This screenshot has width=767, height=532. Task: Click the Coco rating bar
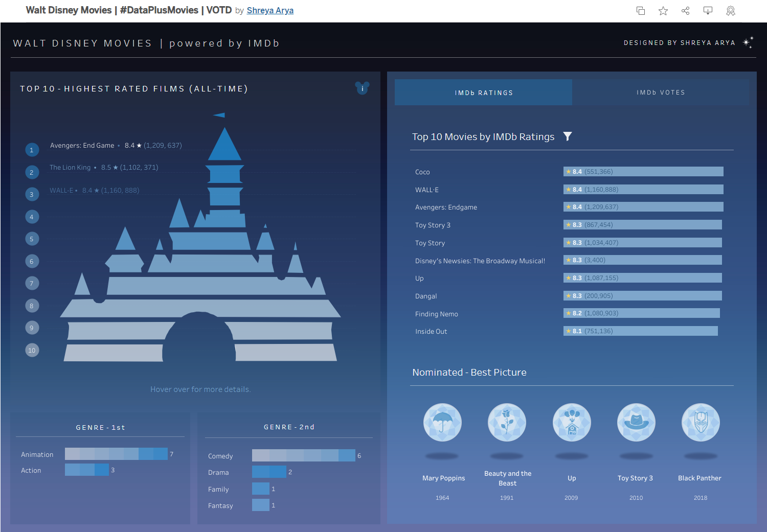click(x=643, y=172)
